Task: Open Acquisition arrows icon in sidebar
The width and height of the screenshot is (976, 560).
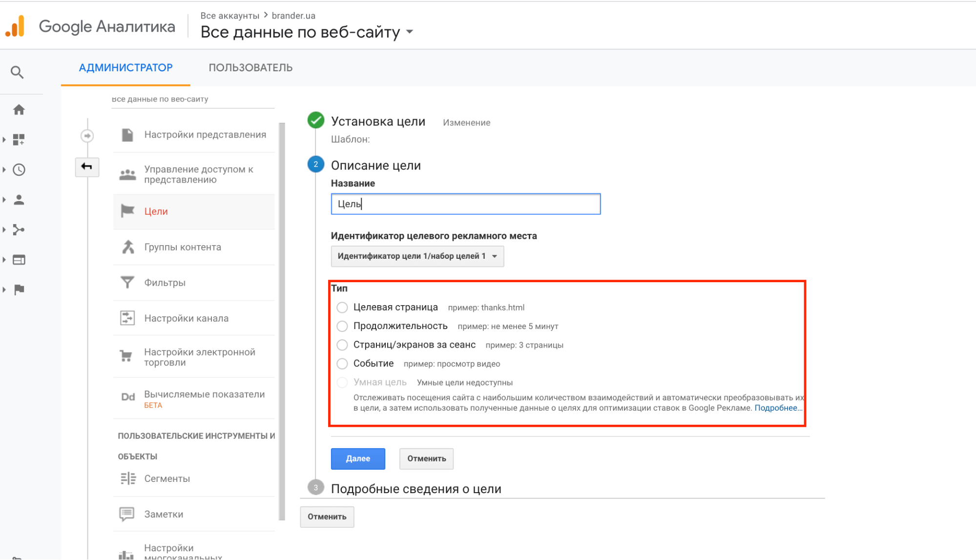Action: click(x=19, y=229)
